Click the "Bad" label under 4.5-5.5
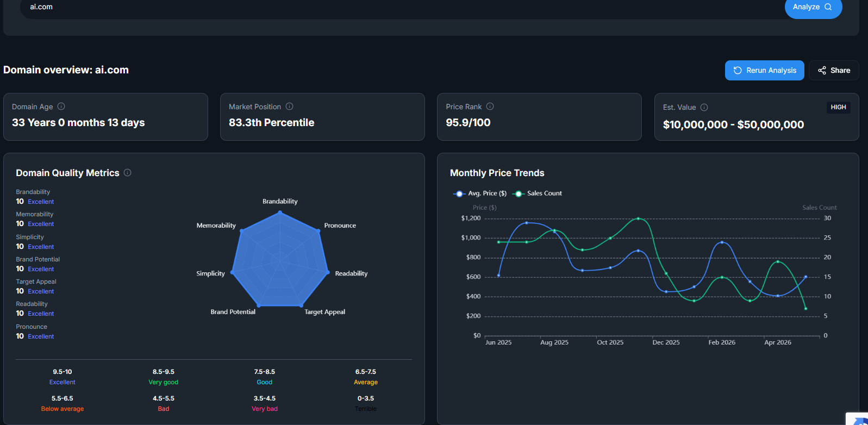 point(164,409)
